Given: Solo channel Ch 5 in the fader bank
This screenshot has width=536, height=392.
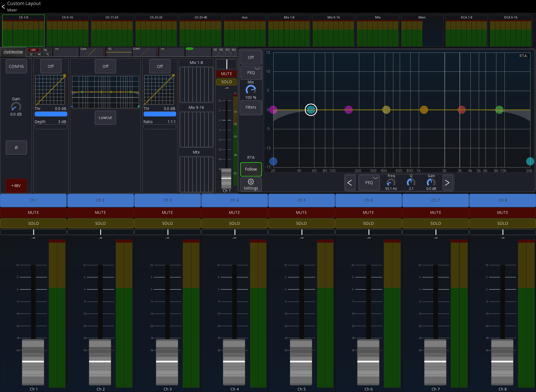Looking at the screenshot, I should tap(301, 223).
